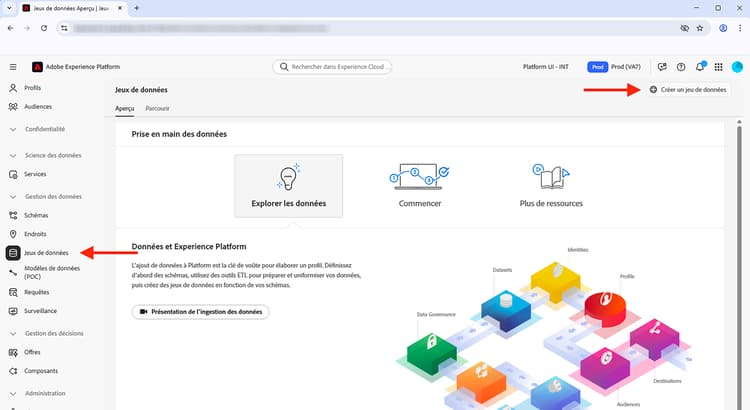Open the browser tab search dropdown
Screen dimensions: 750x410
pos(9,8)
